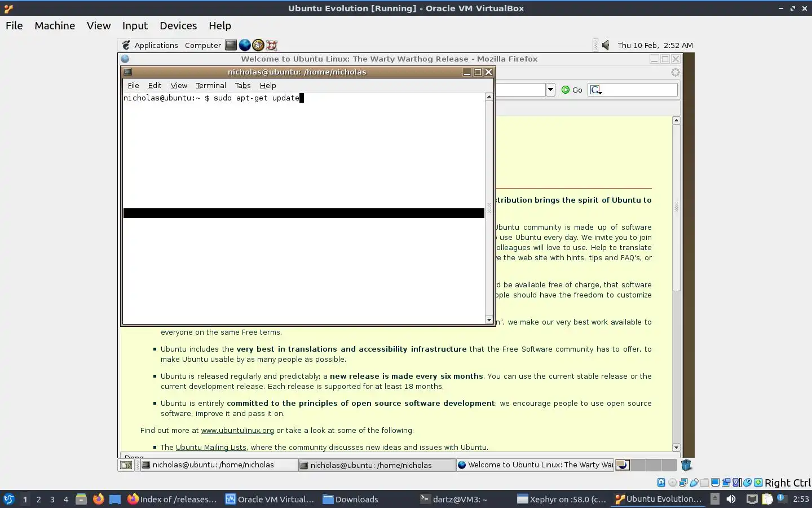Open the terminal Edit menu
812x508 pixels.
click(x=155, y=85)
